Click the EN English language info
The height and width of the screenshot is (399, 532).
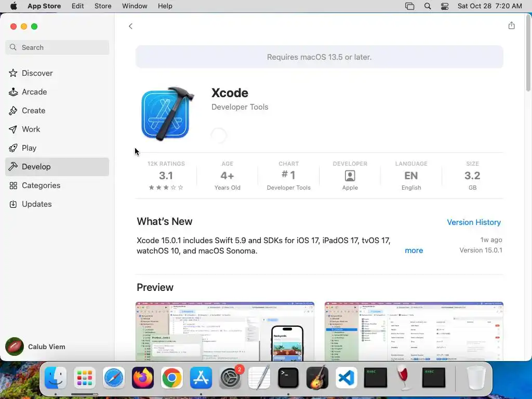click(411, 176)
